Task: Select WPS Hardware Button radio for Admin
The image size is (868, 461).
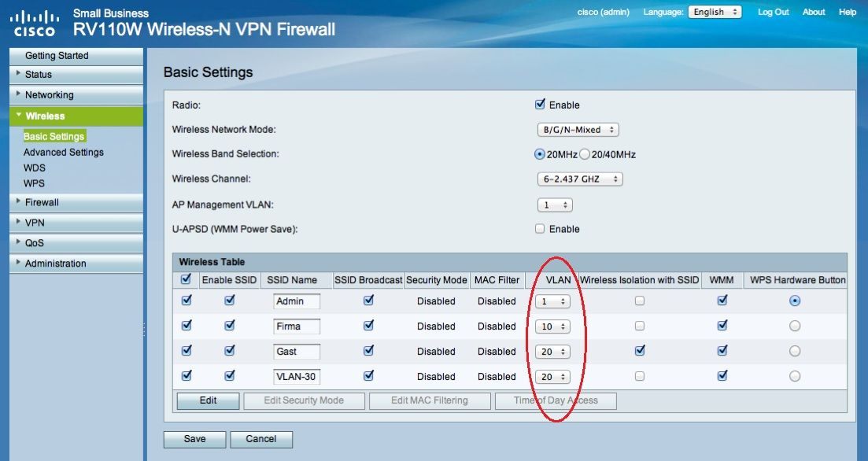Action: point(795,301)
